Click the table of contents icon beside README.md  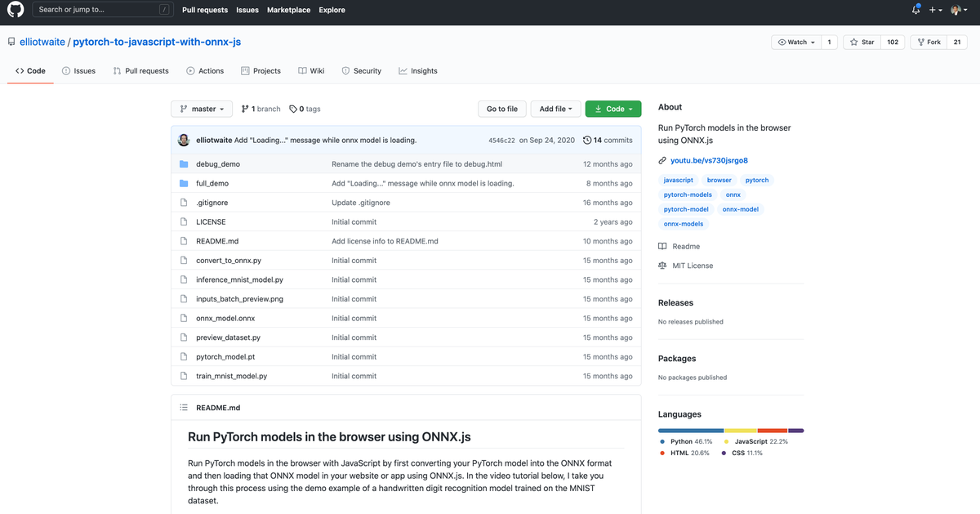[x=184, y=407]
